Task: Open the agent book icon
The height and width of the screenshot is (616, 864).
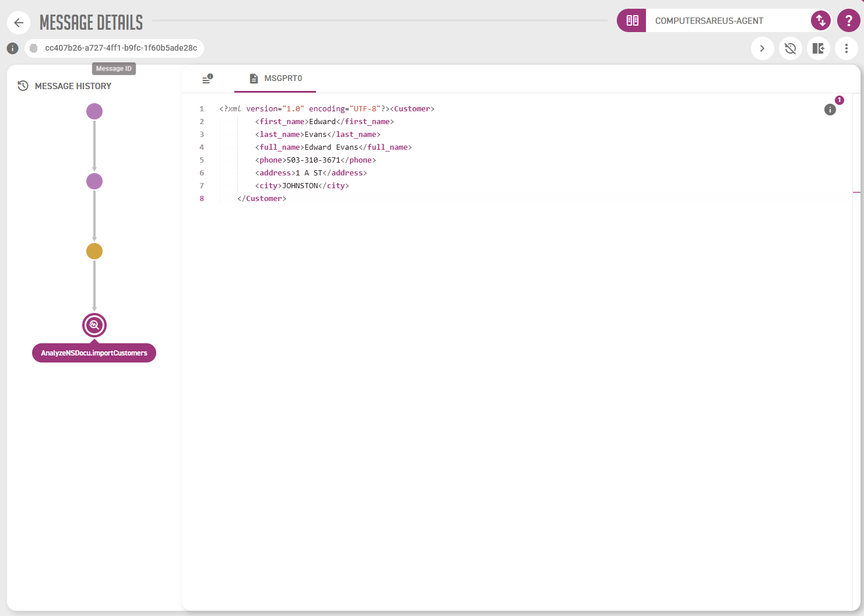Action: (x=632, y=20)
